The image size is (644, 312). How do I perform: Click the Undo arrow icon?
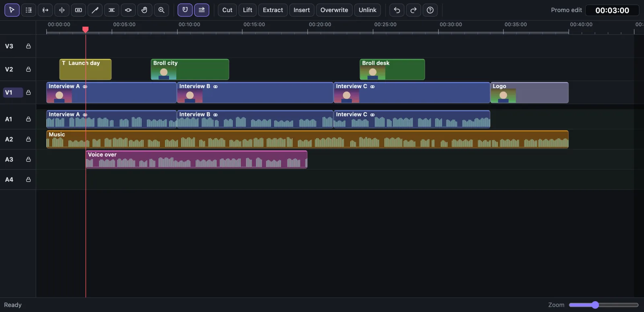click(x=397, y=10)
